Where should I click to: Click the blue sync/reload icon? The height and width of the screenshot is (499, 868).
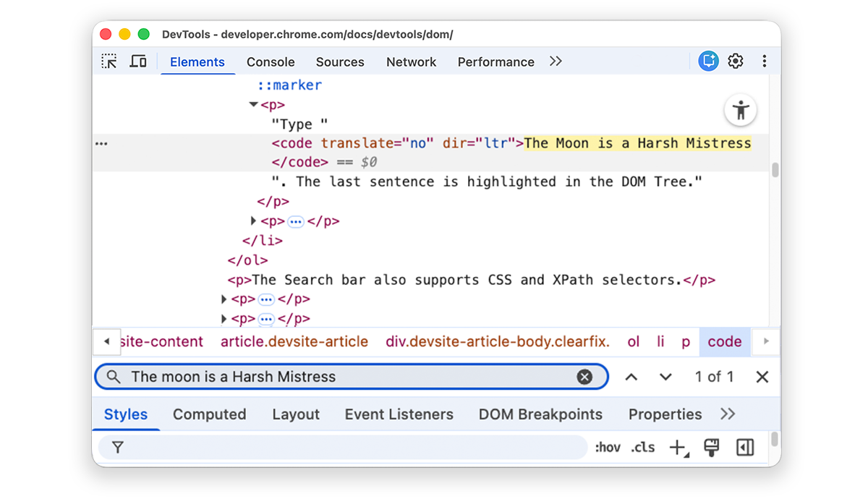[708, 61]
